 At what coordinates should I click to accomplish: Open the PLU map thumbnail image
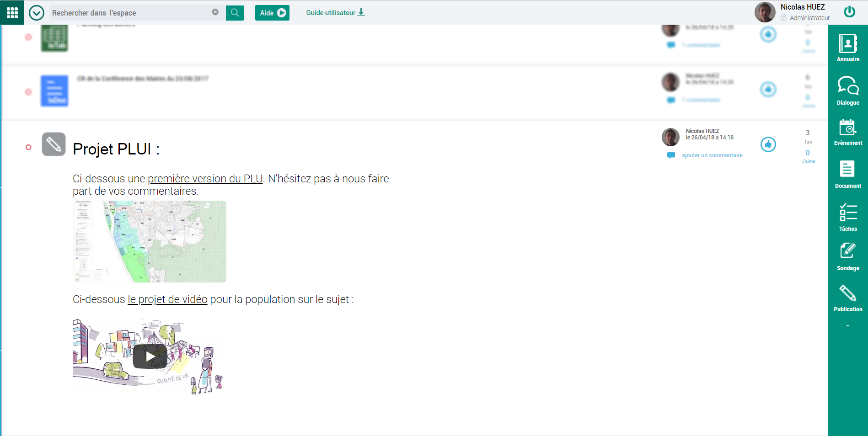(x=149, y=241)
